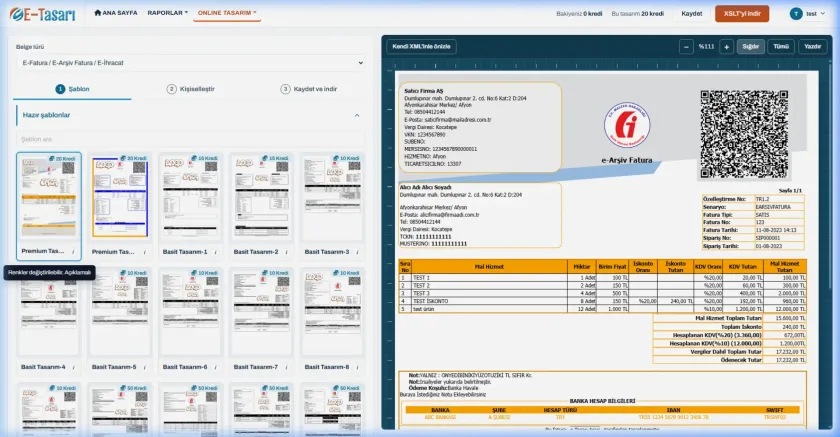Click info icon for Basit Tasarım-2

click(287, 252)
